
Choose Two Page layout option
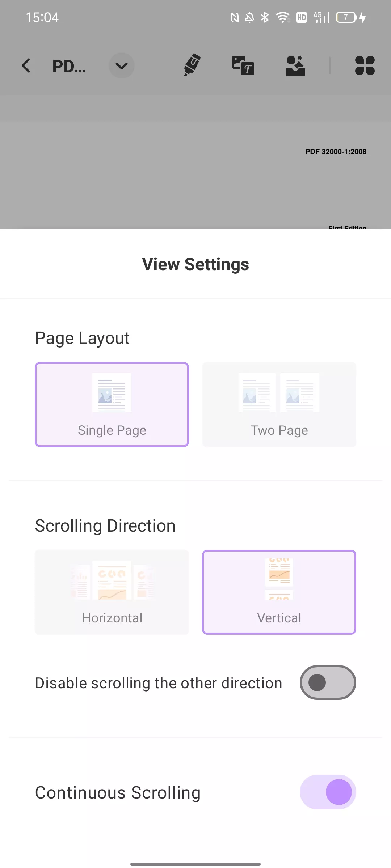point(279,404)
